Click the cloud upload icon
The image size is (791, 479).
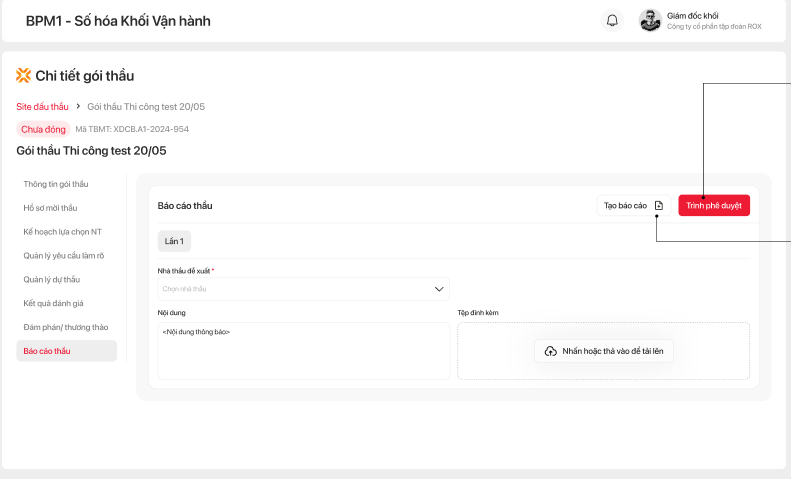click(x=550, y=351)
